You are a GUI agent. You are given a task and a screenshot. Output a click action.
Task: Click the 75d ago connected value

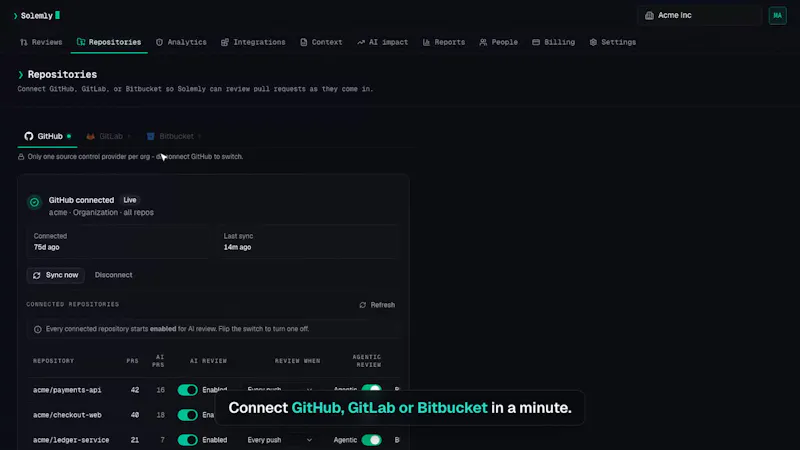click(46, 247)
